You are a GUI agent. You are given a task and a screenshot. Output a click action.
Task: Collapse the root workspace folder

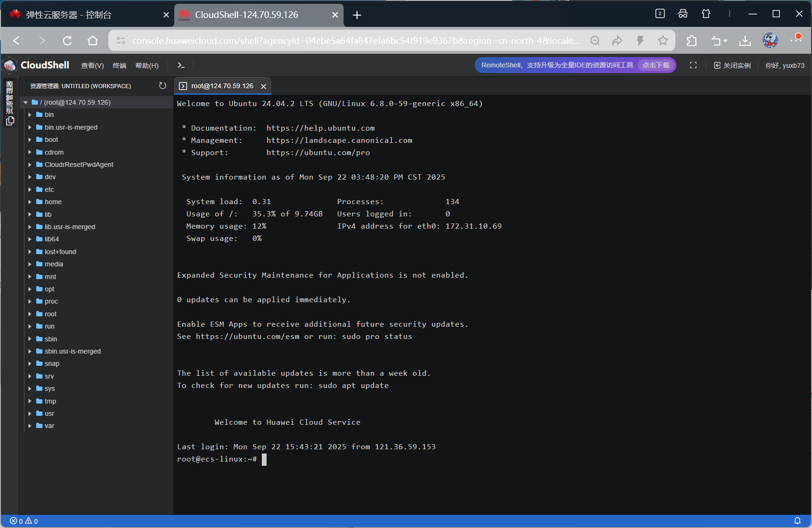25,102
